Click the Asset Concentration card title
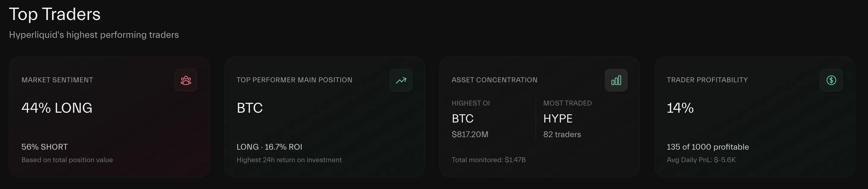868x189 pixels. [494, 80]
